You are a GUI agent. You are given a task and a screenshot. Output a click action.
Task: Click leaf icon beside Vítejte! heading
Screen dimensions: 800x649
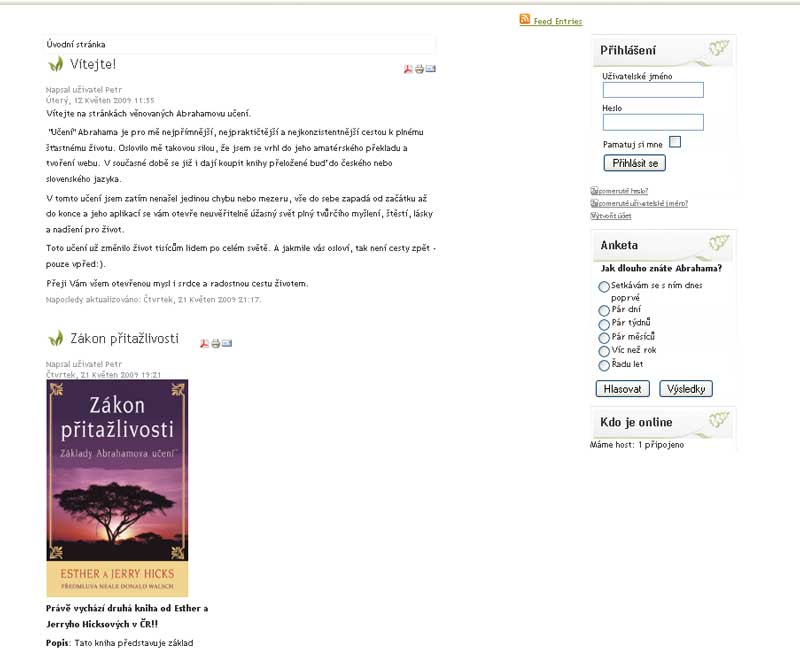point(56,65)
